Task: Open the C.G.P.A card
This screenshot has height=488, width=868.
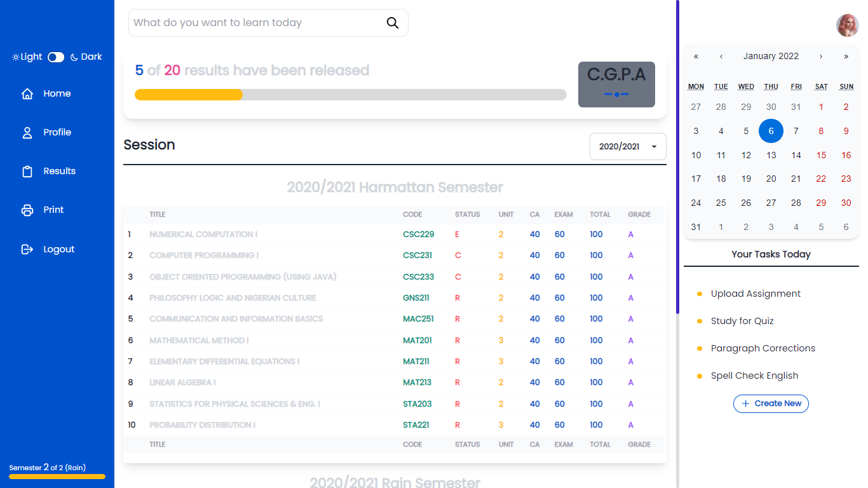Action: click(x=616, y=84)
